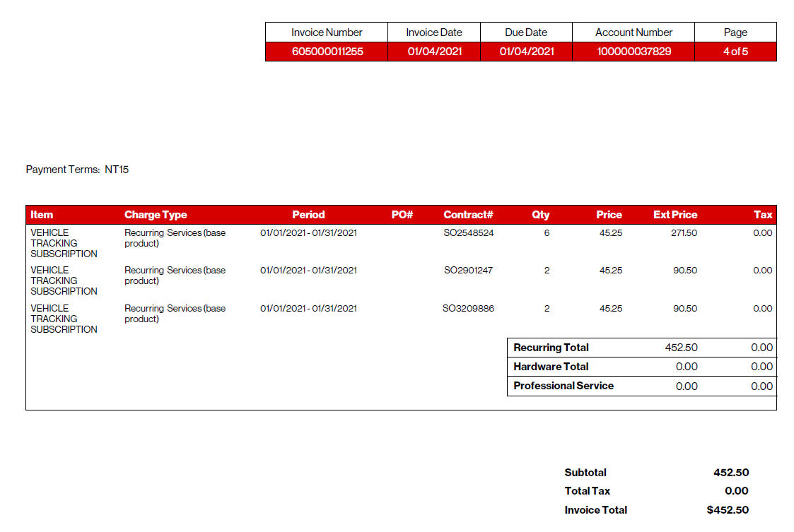Click ext price 271.50
Image resolution: width=794 pixels, height=532 pixels.
[x=684, y=233]
